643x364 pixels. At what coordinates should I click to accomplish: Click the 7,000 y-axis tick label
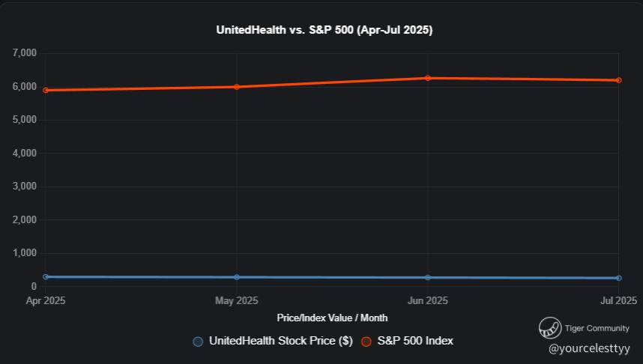tap(25, 53)
